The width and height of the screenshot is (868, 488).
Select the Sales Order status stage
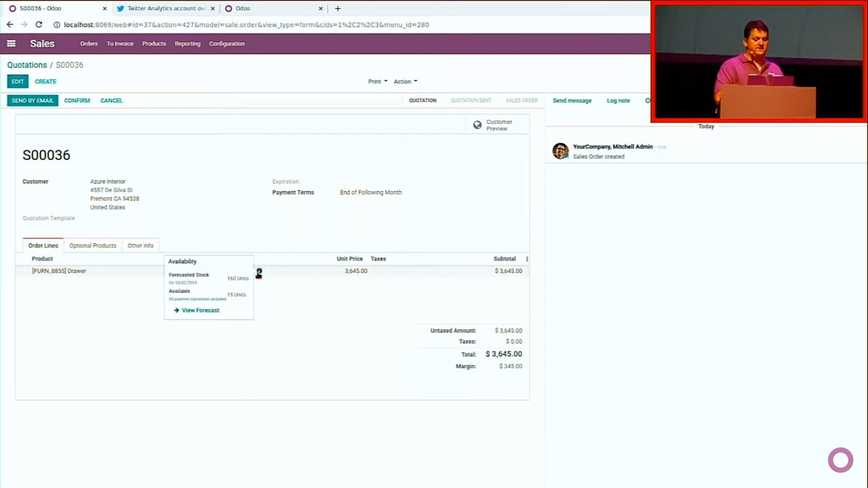[x=522, y=100]
